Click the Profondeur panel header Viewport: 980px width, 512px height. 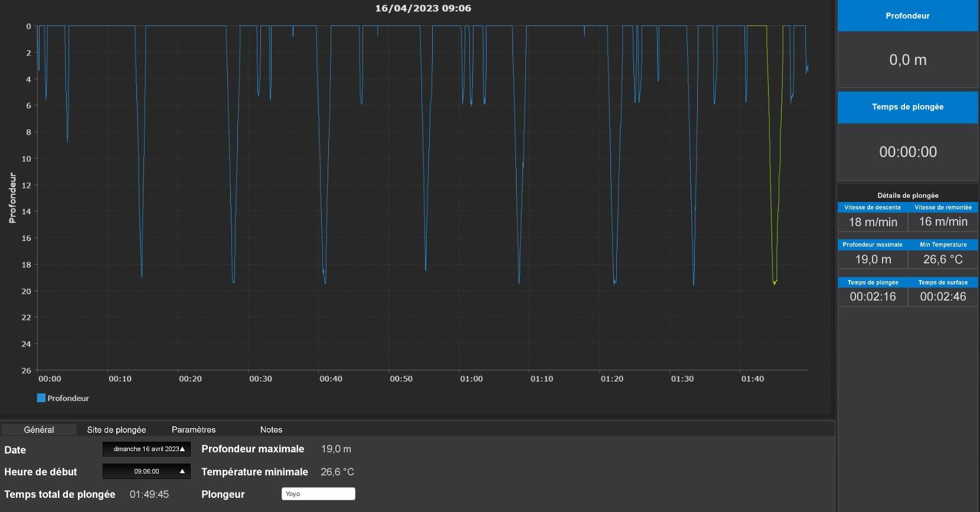[907, 16]
